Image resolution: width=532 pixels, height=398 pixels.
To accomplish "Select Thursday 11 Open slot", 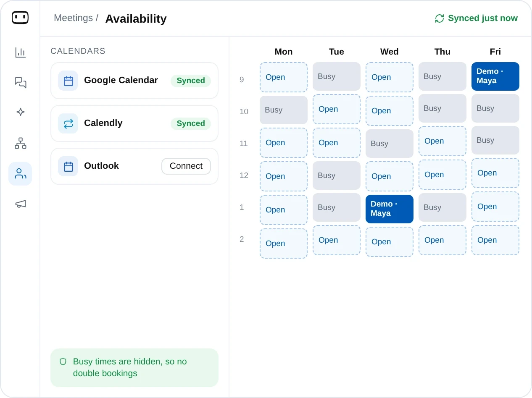I will pos(442,141).
